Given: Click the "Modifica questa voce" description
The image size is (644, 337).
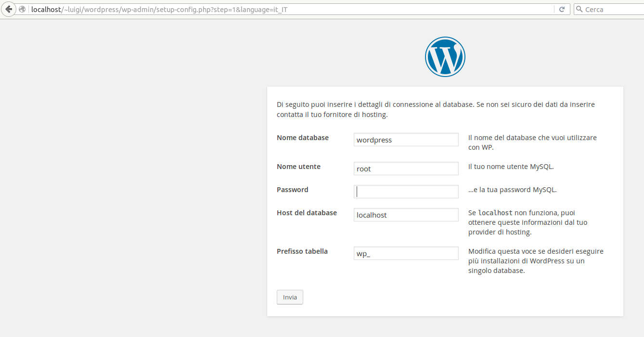Looking at the screenshot, I should [536, 261].
